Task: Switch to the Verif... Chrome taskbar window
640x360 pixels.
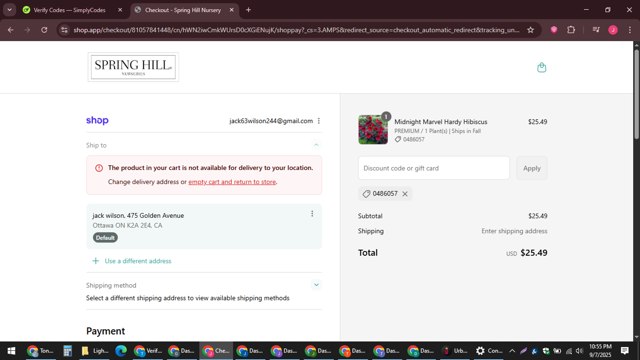Action: 148,351
